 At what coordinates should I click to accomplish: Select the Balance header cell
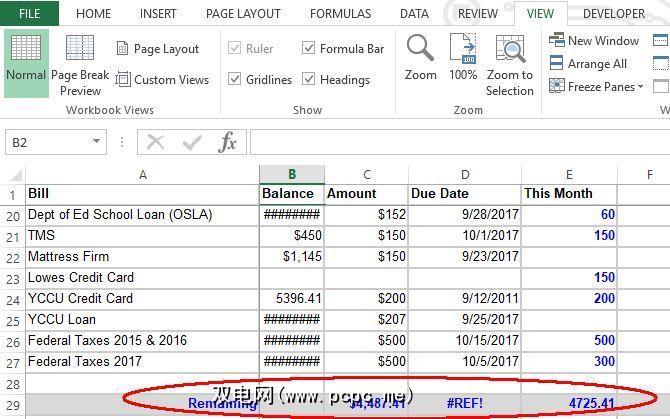tap(292, 194)
